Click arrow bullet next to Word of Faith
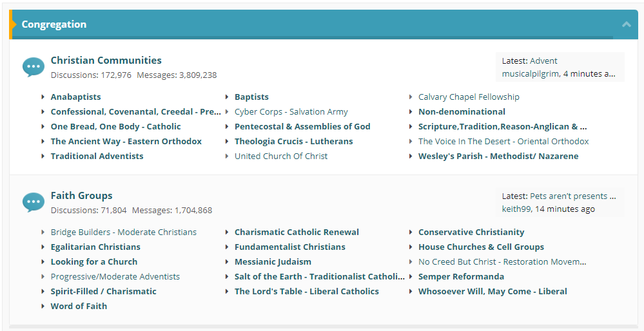Viewport: 644px width, 331px height. pyautogui.click(x=43, y=307)
